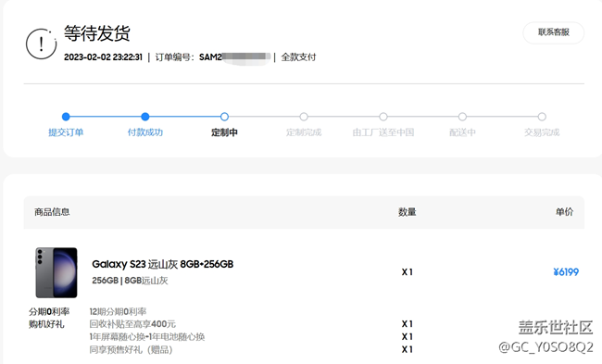The image size is (602, 364).
Task: Open the Galaxy S23 product thumbnail
Action: (x=56, y=272)
